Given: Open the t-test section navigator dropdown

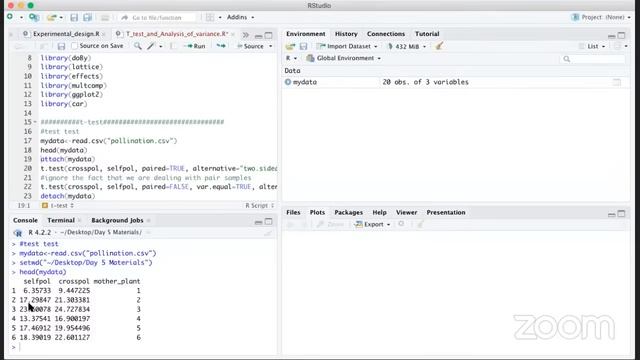Looking at the screenshot, I should coord(58,206).
